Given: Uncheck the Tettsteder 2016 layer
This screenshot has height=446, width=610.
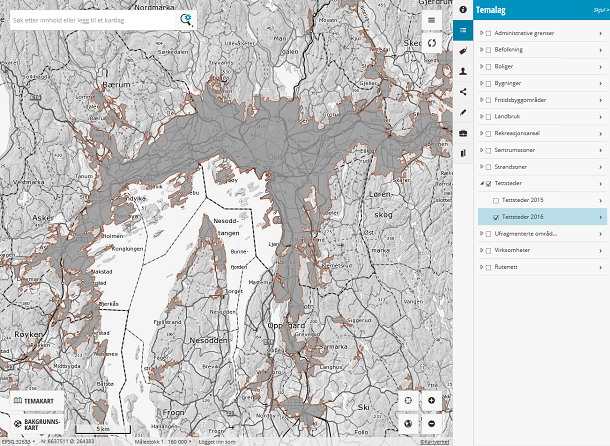Looking at the screenshot, I should 496,217.
